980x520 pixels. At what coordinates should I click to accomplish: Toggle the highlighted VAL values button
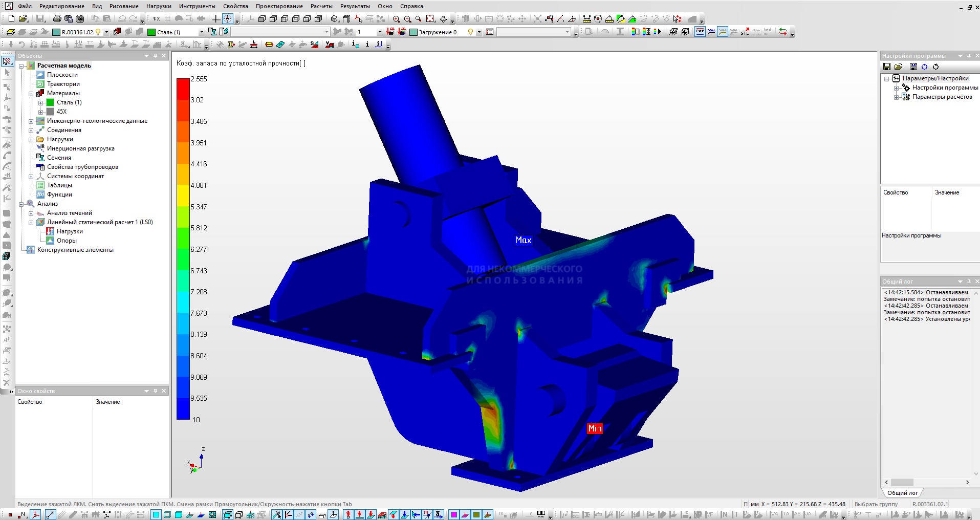pyautogui.click(x=722, y=32)
